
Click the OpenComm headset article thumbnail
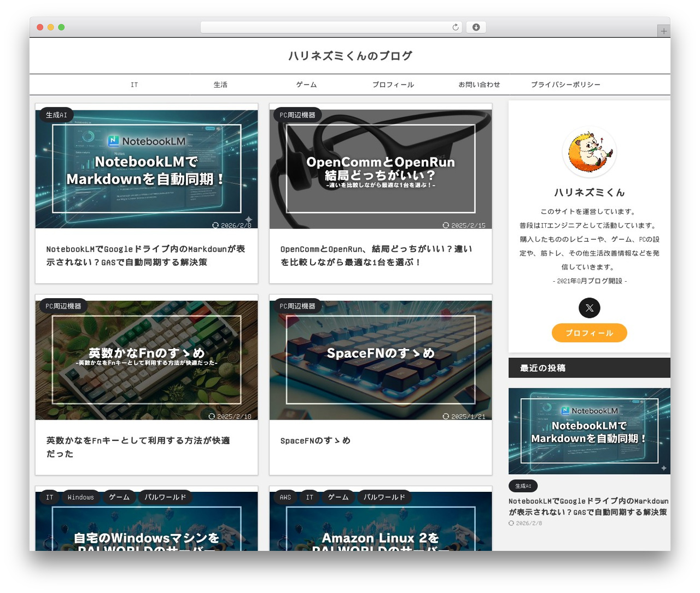click(x=381, y=169)
